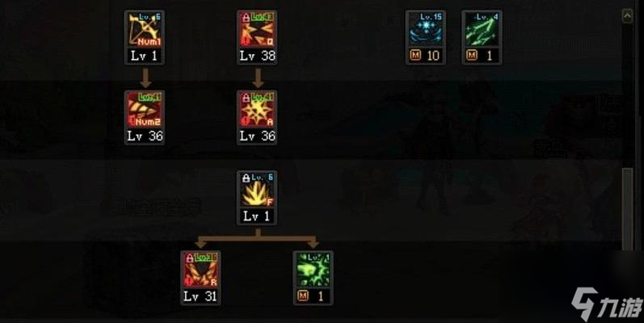This screenshot has width=644, height=323.
Task: Click the M badge beside the value 10
Action: tap(415, 55)
